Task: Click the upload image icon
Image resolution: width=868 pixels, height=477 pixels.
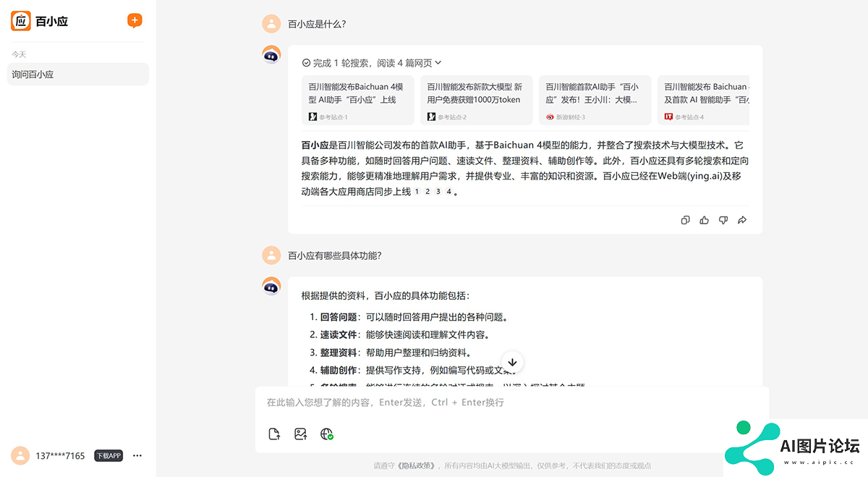Action: click(x=301, y=434)
